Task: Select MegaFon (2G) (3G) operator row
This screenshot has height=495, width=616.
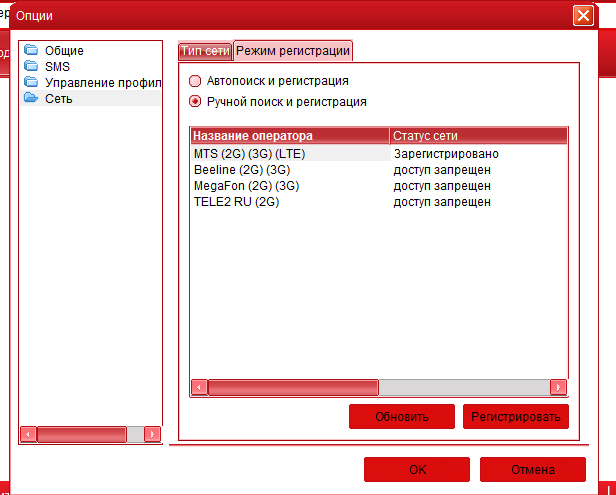Action: coord(246,185)
